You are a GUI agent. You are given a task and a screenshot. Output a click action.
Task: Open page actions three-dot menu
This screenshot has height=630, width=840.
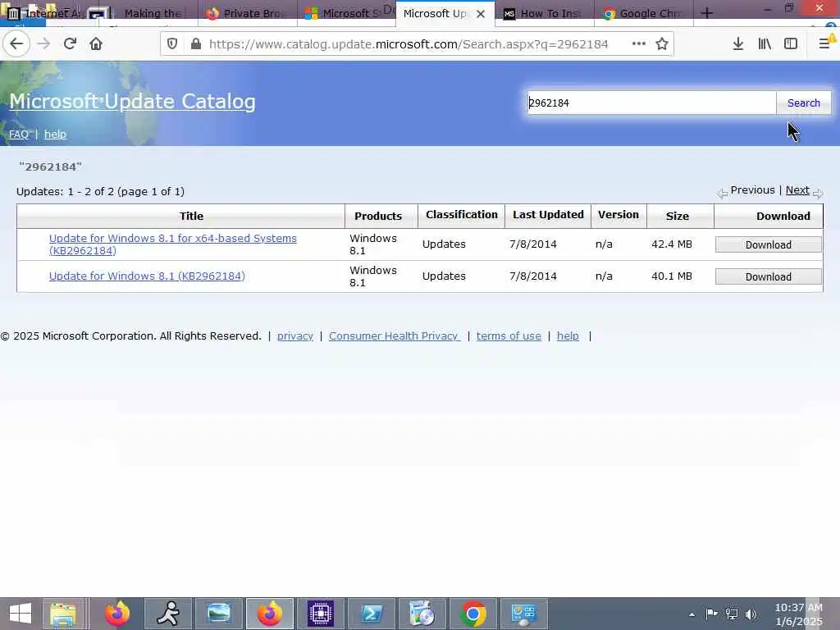click(x=638, y=44)
